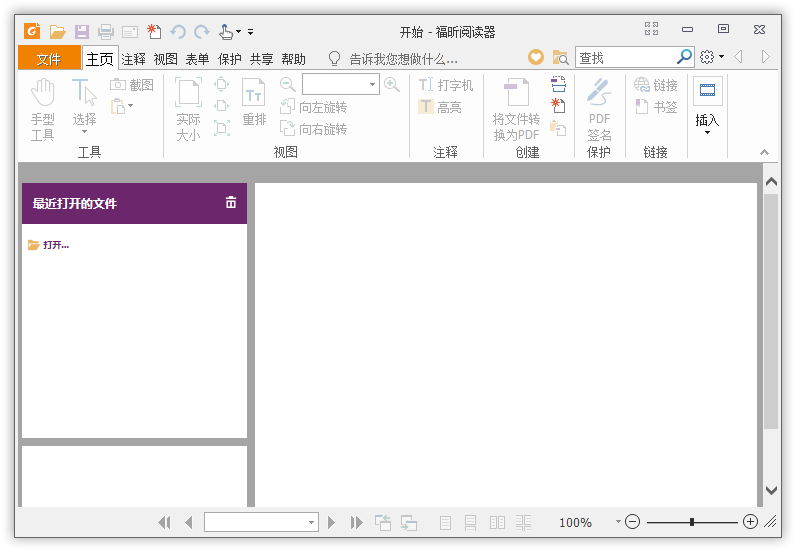
Task: Click the Undo arrow icon
Action: (178, 32)
